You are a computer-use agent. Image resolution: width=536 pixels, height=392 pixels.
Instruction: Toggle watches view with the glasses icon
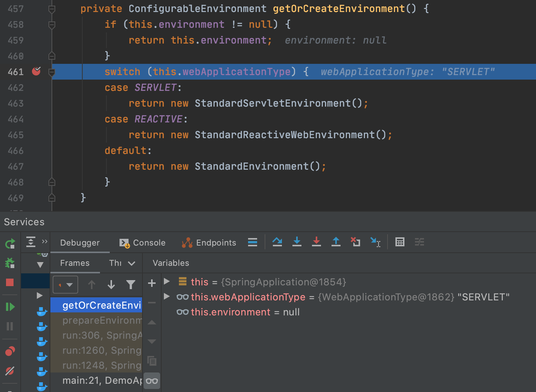(152, 381)
